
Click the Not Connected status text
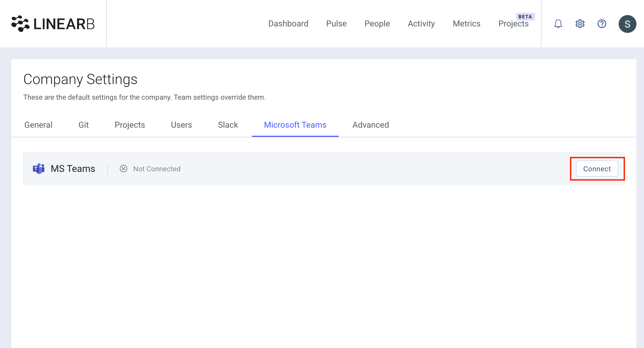click(x=157, y=169)
